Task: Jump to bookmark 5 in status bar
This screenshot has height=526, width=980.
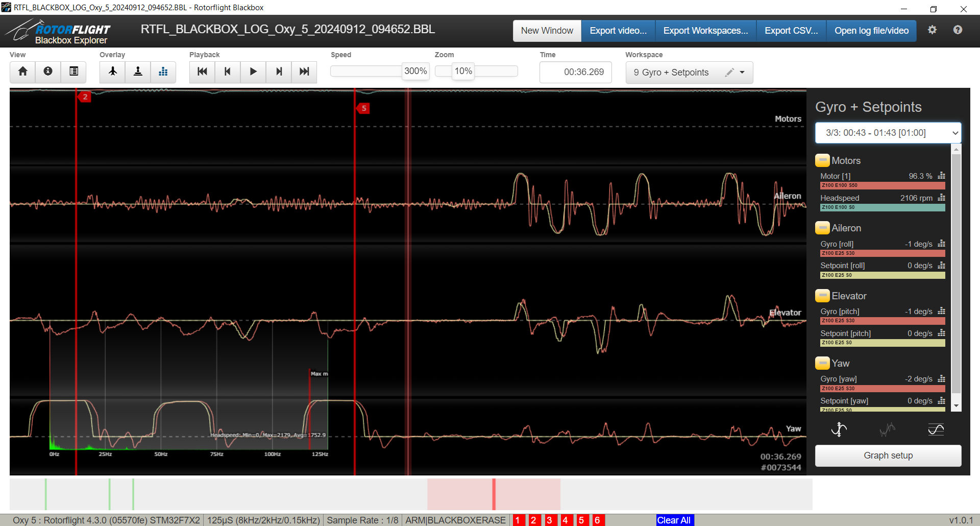Action: coord(581,520)
